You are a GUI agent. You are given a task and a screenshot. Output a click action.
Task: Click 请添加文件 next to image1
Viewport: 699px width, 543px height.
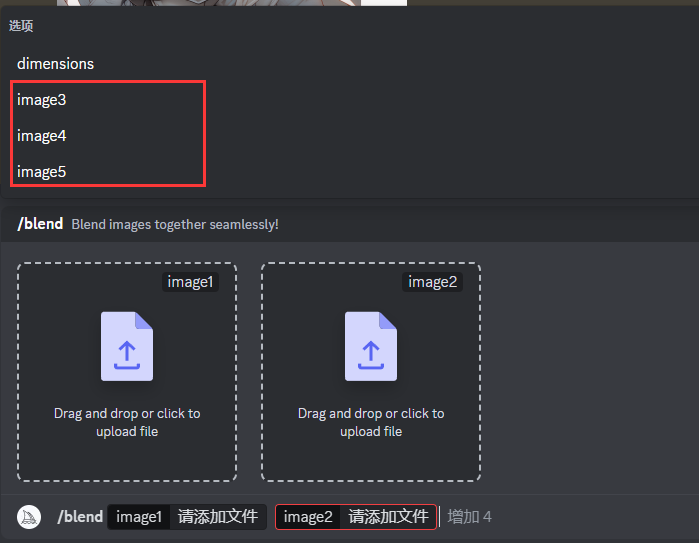218,517
